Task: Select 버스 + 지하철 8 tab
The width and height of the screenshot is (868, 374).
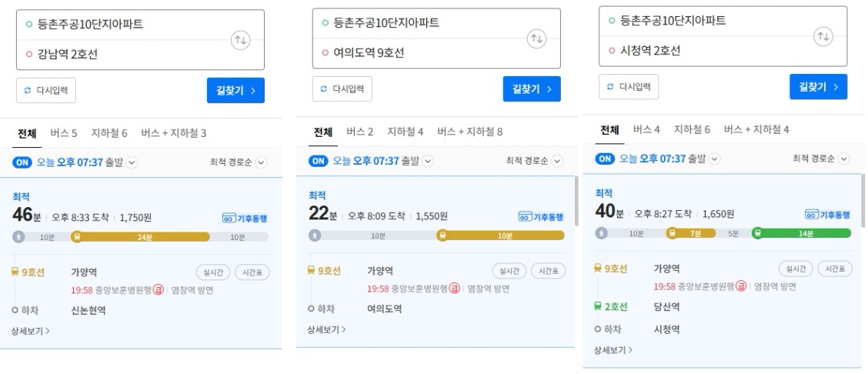Action: [470, 132]
